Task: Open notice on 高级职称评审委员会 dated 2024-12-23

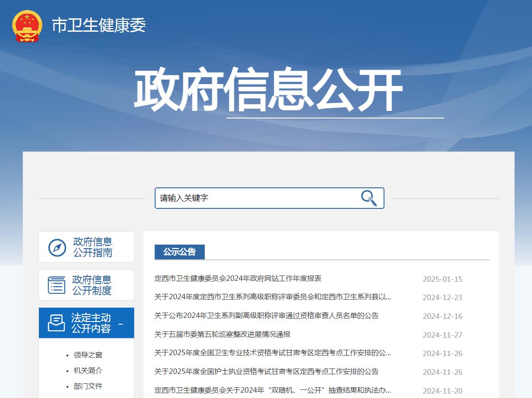Action: pos(273,297)
